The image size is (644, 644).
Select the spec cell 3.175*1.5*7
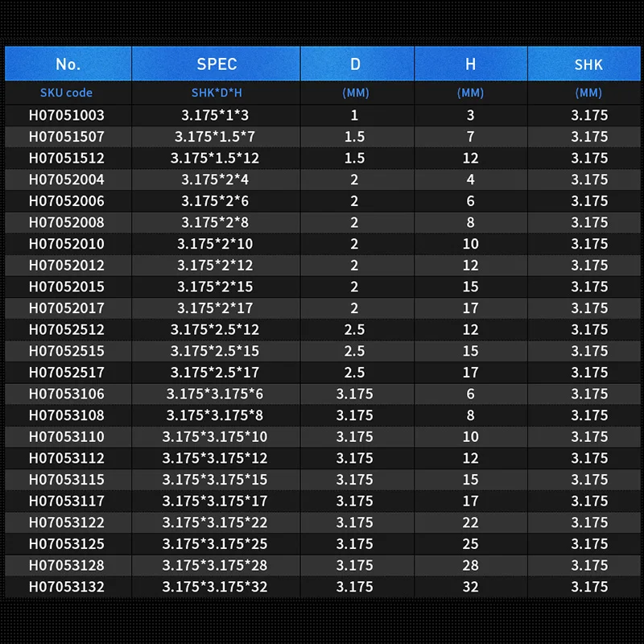(x=215, y=137)
